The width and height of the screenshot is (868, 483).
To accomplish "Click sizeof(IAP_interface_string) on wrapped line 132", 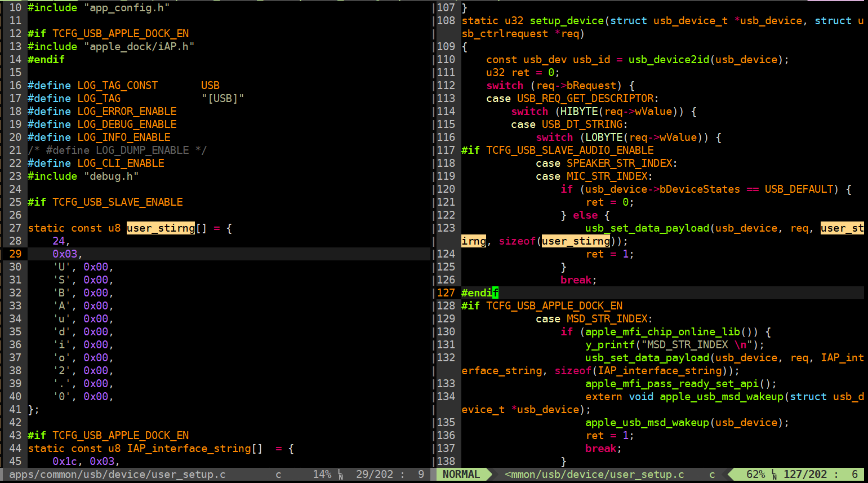I will pyautogui.click(x=644, y=371).
